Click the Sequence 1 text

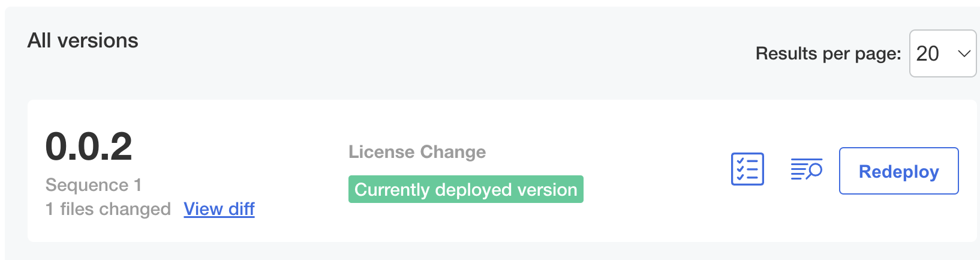pos(94,185)
